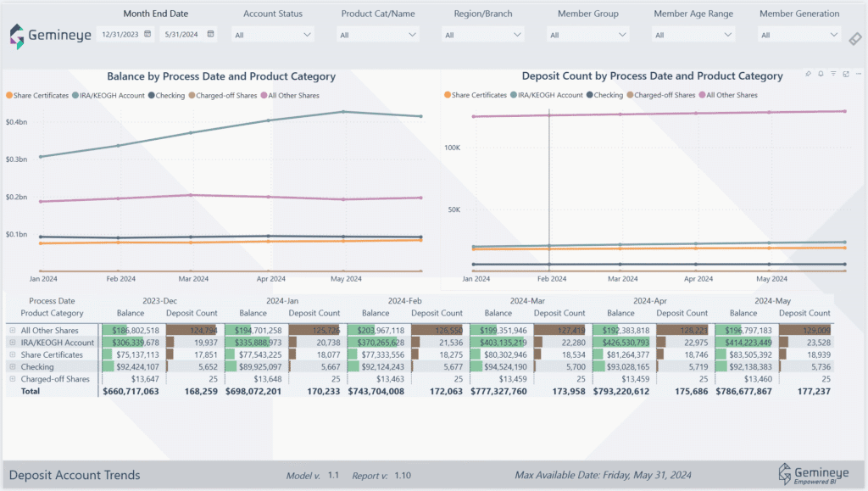Open the Region/Branch dropdown

coord(481,35)
